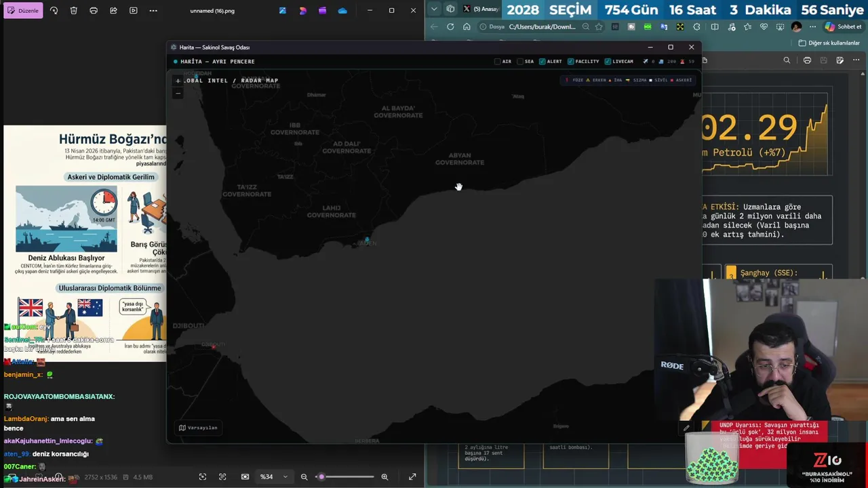The image size is (868, 488).
Task: Select the Aden marker on the map
Action: [x=367, y=240]
